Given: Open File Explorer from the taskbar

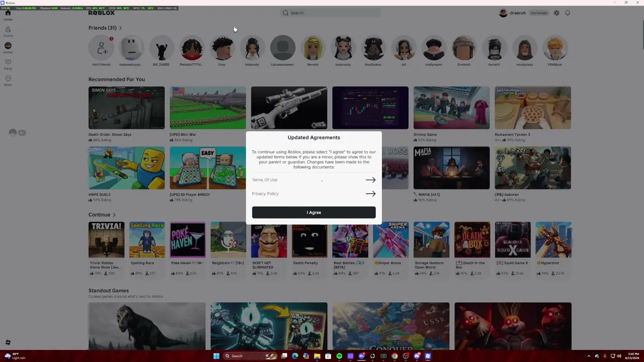Looking at the screenshot, I should [x=317, y=356].
